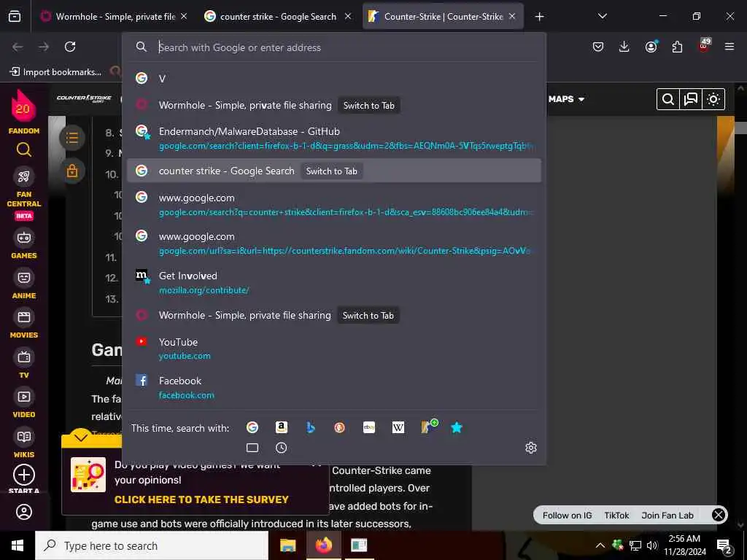Search this time with Bing icon
The image size is (747, 560).
(311, 427)
